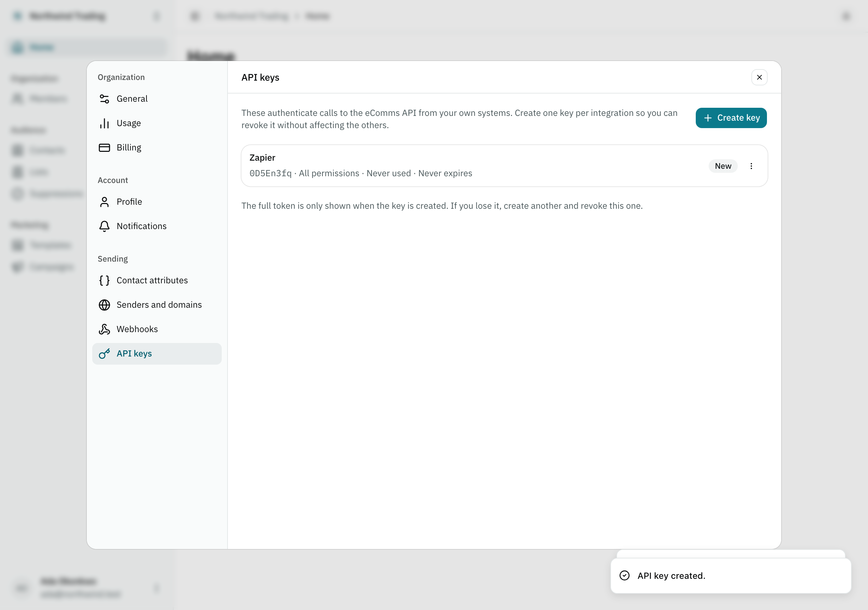Screen dimensions: 868x610
Task: Open Profile account settings
Action: pos(157,202)
